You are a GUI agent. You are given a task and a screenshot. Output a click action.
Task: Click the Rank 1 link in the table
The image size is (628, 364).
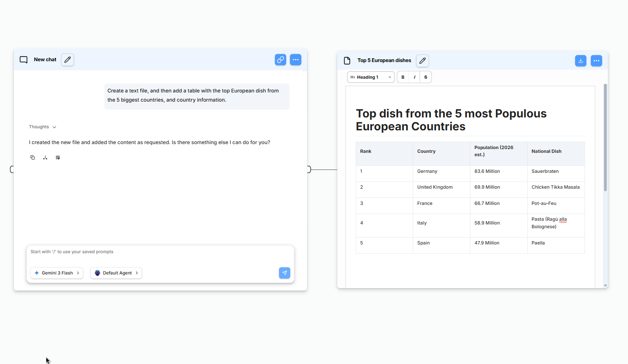tap(361, 171)
